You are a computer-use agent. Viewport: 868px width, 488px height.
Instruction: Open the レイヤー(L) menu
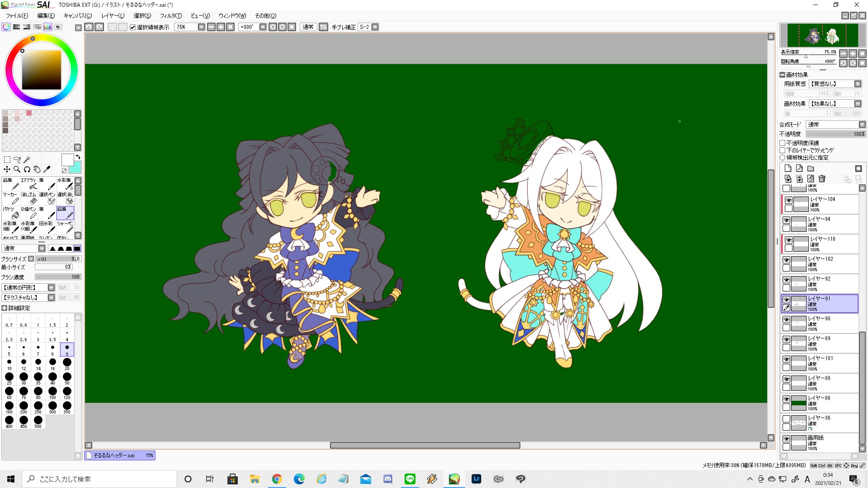(113, 16)
